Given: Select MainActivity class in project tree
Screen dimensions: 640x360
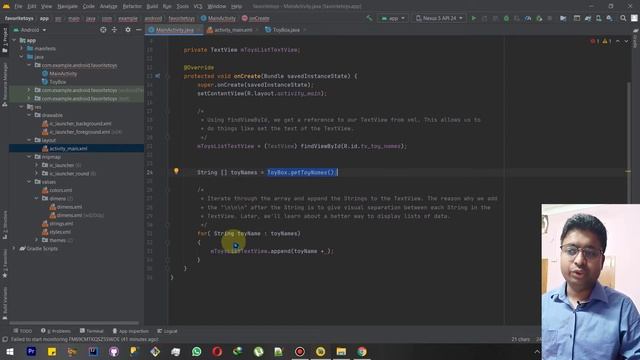Looking at the screenshot, I should (x=60, y=73).
